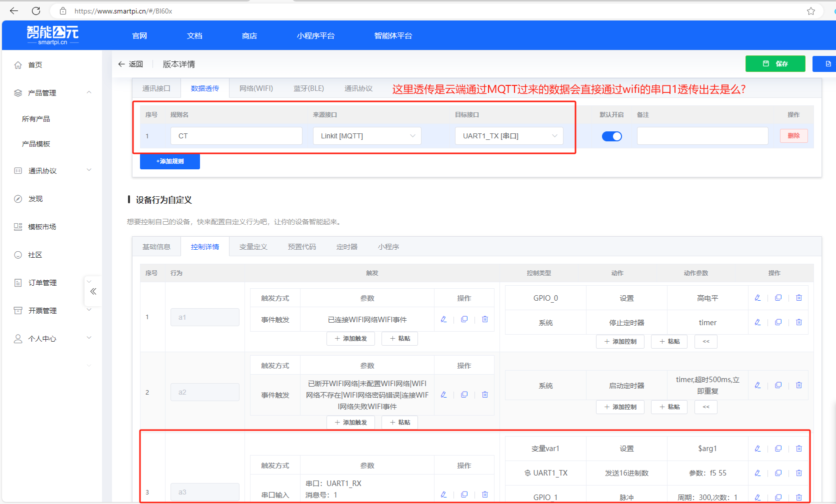Click the sidebar collapse double-chevron icon

click(x=93, y=291)
